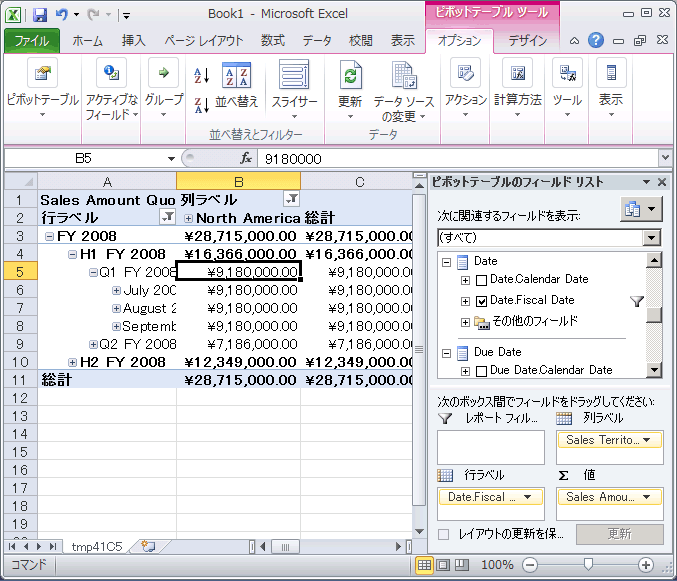Screen dimensions: 677x581
Task: Open the ピボットテーブル ribbon button
Action: 42,88
